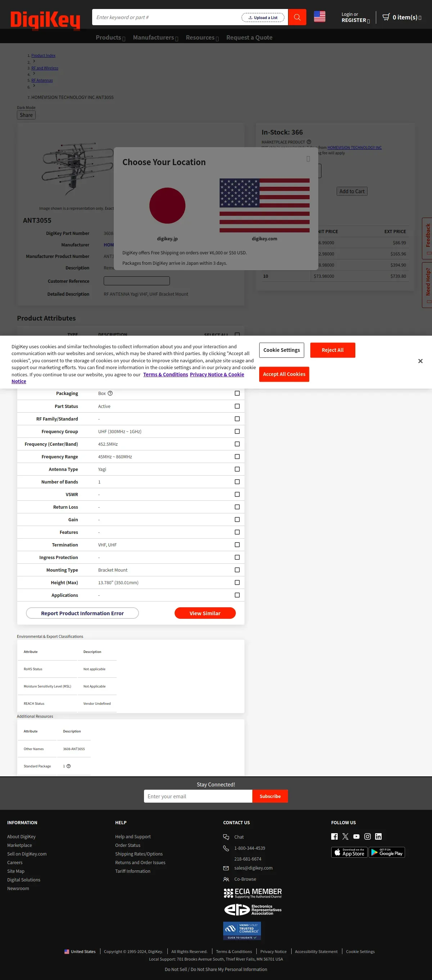Viewport: 432px width, 980px height.
Task: Click the email envelope icon
Action: pos(226,868)
